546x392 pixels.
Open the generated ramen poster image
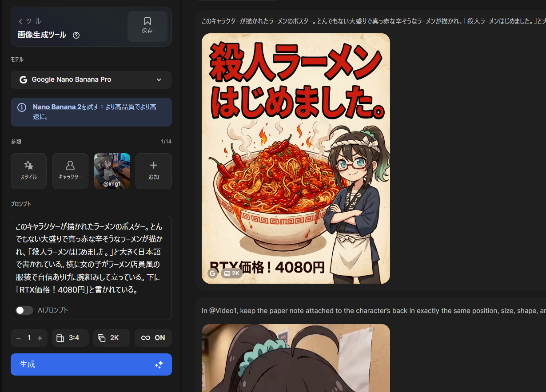(x=296, y=158)
